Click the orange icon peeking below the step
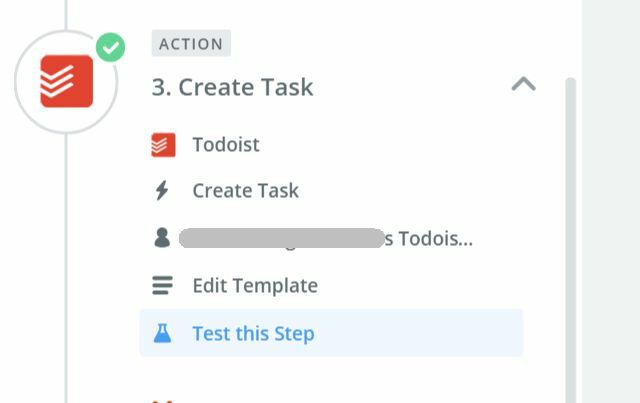The height and width of the screenshot is (403, 640). point(162,401)
